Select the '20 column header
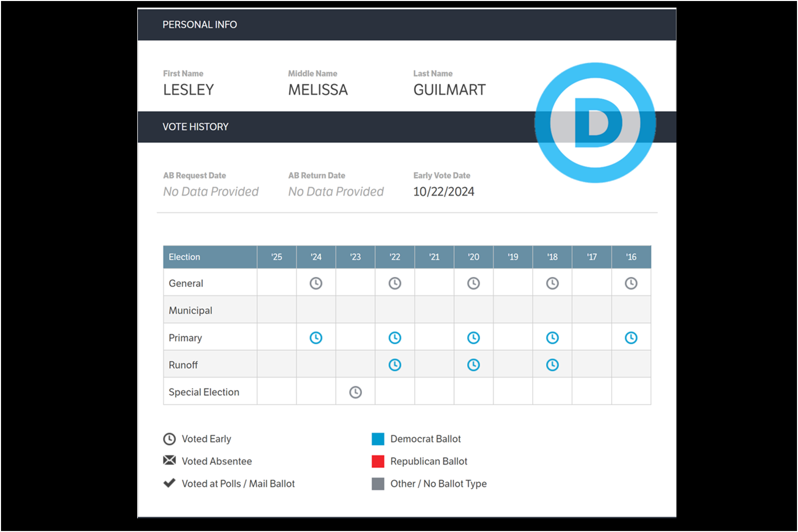 pyautogui.click(x=473, y=257)
